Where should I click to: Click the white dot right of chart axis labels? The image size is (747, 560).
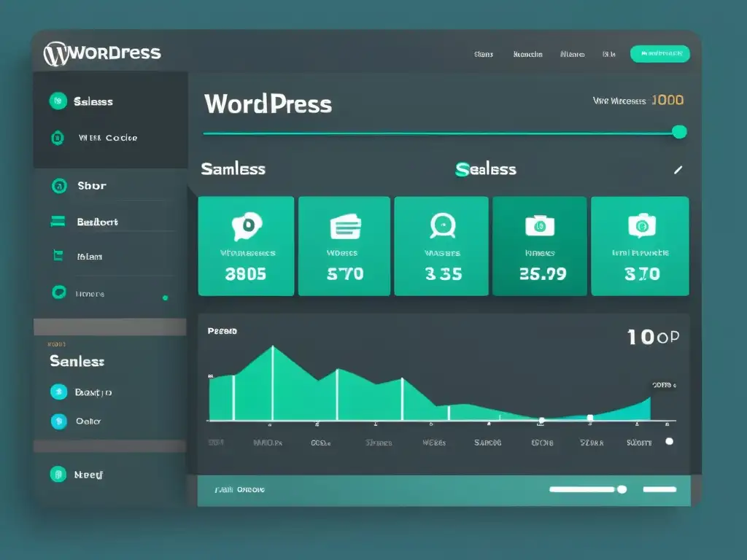(670, 441)
